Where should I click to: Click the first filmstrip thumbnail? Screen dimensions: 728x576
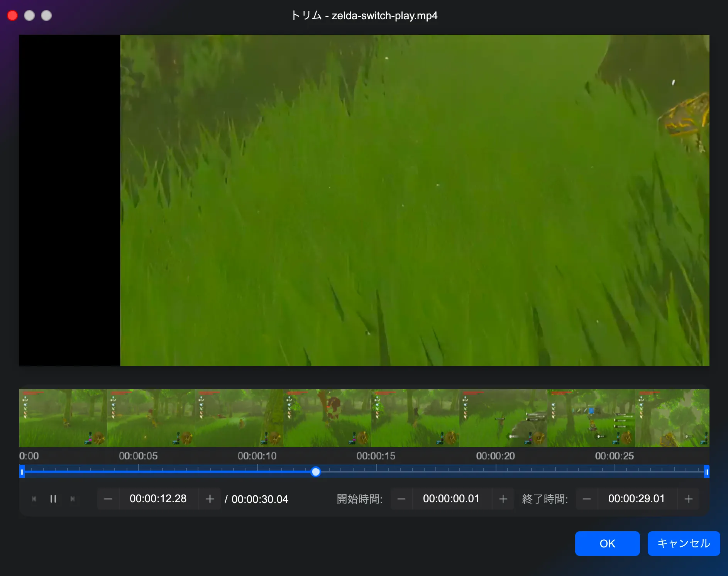point(63,418)
